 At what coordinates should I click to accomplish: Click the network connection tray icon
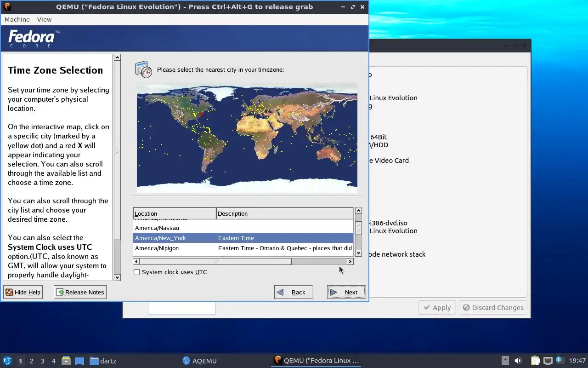(548, 361)
